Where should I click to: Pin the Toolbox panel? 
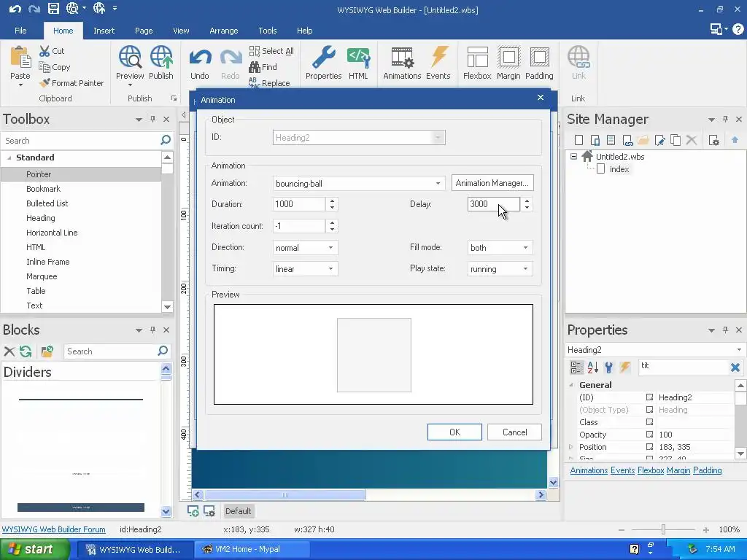(x=152, y=119)
